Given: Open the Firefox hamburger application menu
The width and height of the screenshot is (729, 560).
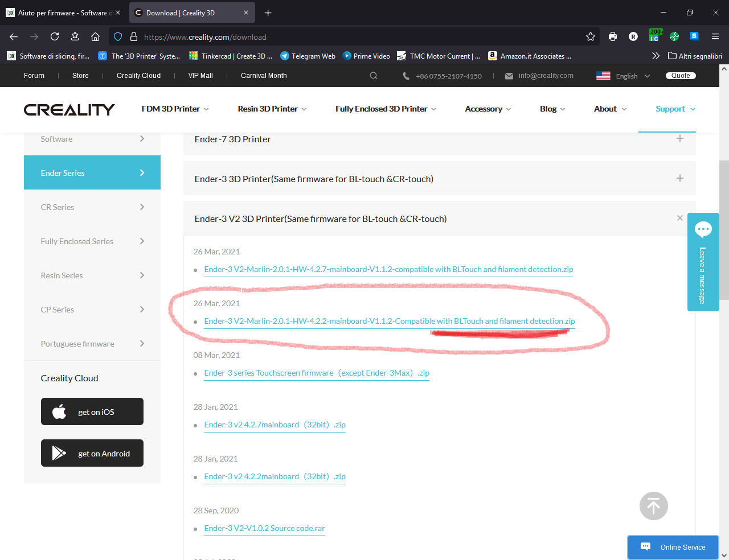Looking at the screenshot, I should click(x=715, y=37).
